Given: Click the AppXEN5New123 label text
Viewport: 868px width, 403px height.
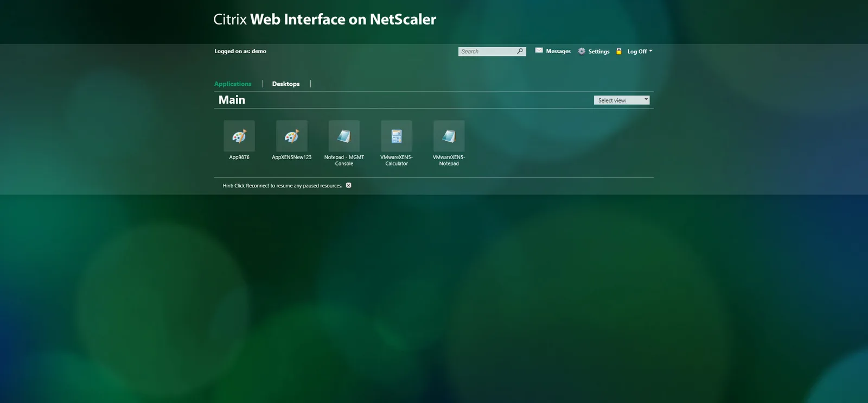Looking at the screenshot, I should click(292, 158).
